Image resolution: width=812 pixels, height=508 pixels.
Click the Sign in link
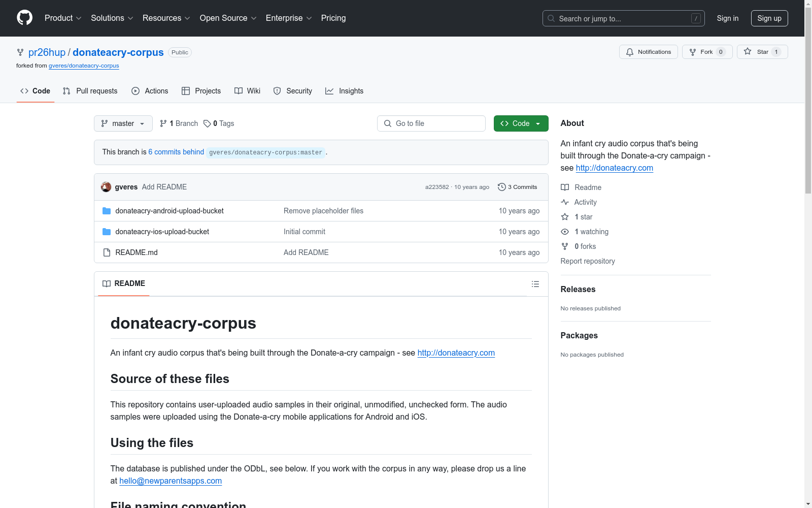coord(727,18)
